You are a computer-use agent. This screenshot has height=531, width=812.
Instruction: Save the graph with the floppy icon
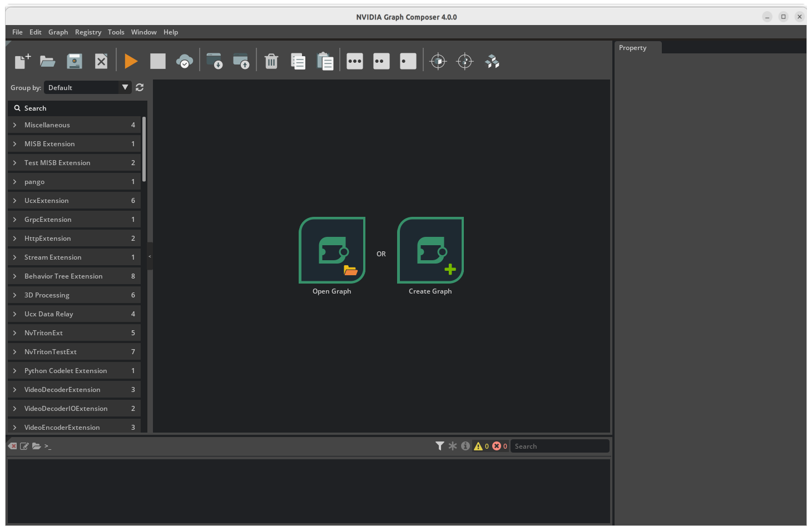75,61
